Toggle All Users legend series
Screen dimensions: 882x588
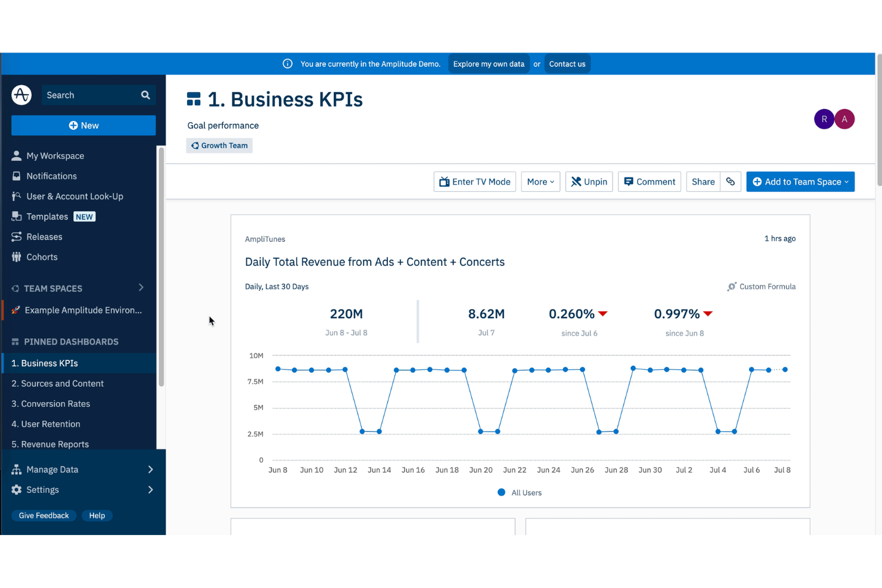click(519, 493)
